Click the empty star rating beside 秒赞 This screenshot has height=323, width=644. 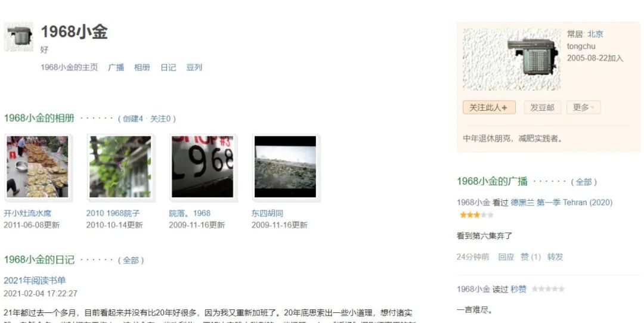click(x=548, y=289)
